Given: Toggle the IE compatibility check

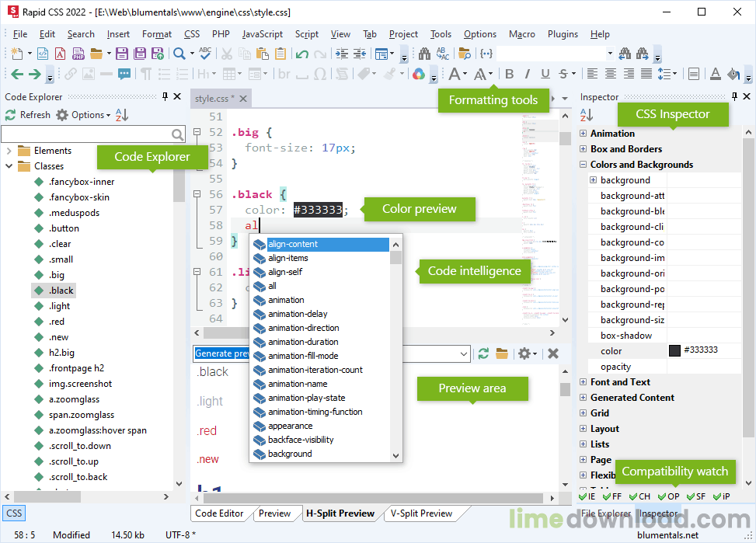Looking at the screenshot, I should 587,496.
